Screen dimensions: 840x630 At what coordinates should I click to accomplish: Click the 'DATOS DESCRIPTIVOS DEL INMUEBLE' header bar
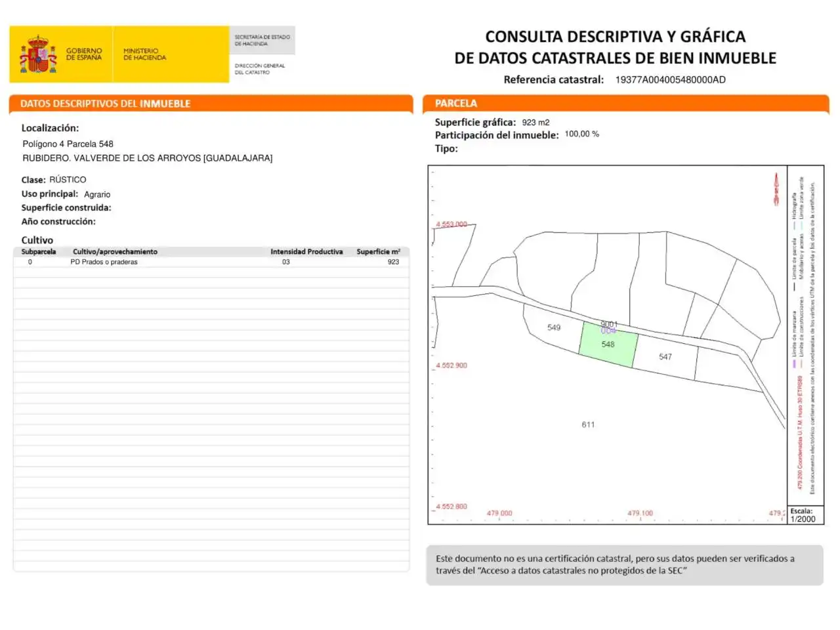coord(211,104)
